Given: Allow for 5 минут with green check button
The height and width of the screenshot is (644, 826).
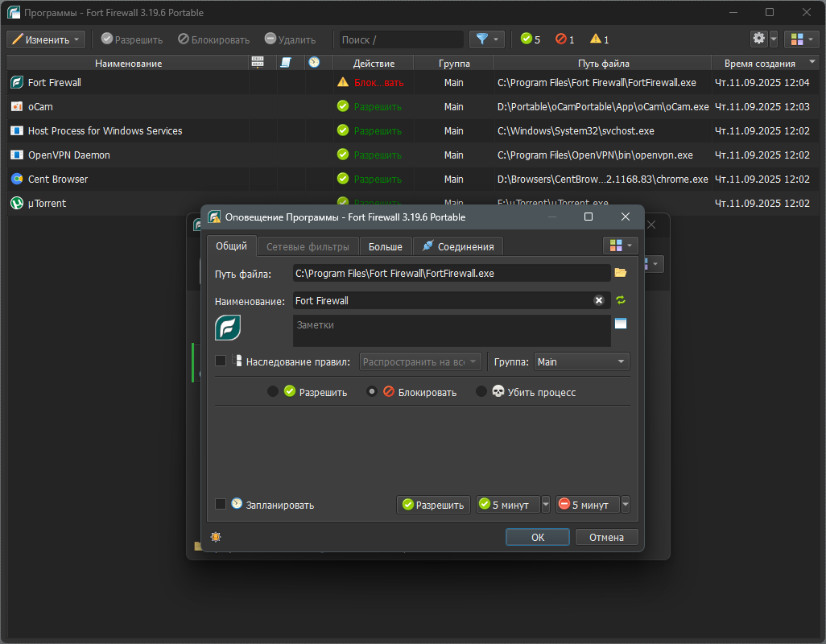Looking at the screenshot, I should pyautogui.click(x=509, y=505).
